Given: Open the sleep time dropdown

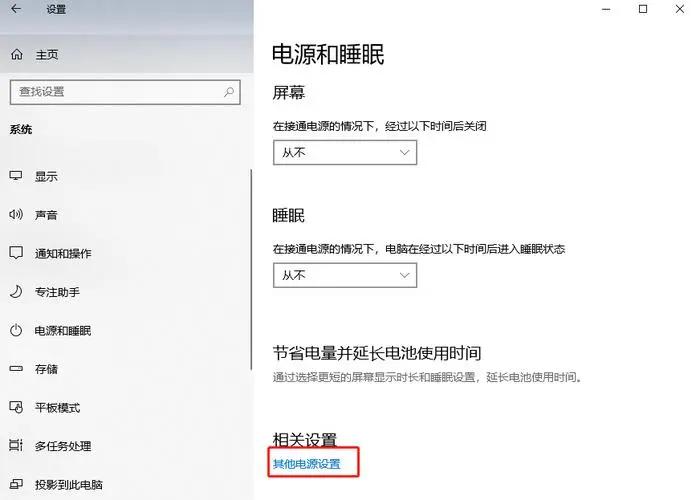Looking at the screenshot, I should [345, 275].
